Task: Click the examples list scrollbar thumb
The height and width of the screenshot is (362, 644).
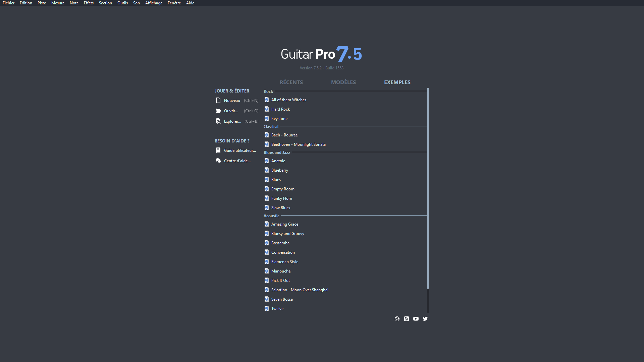Action: [428, 188]
